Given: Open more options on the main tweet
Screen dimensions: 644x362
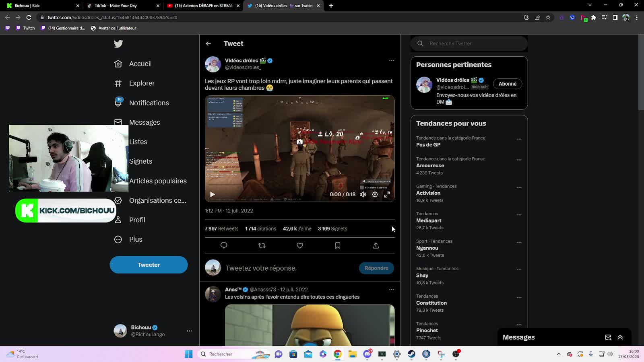Looking at the screenshot, I should pyautogui.click(x=391, y=61).
